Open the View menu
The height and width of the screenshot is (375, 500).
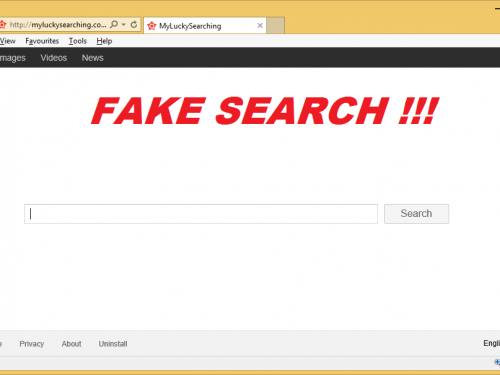(8, 41)
